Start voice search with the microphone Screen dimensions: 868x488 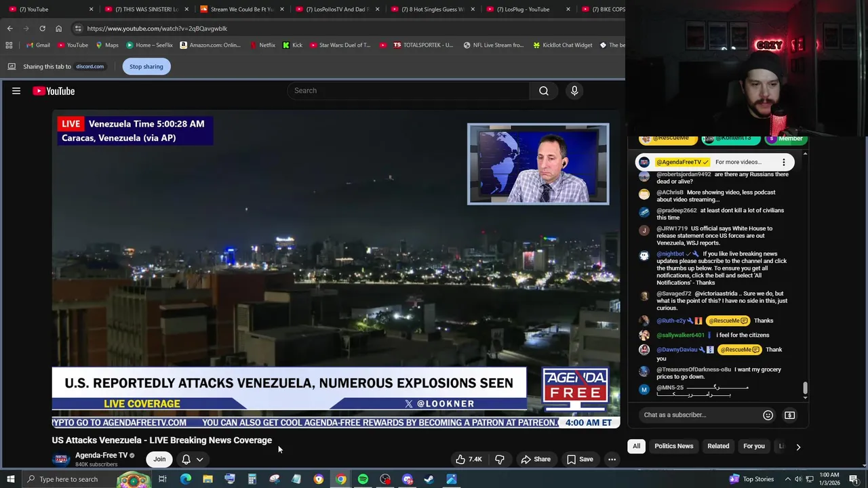coord(574,91)
